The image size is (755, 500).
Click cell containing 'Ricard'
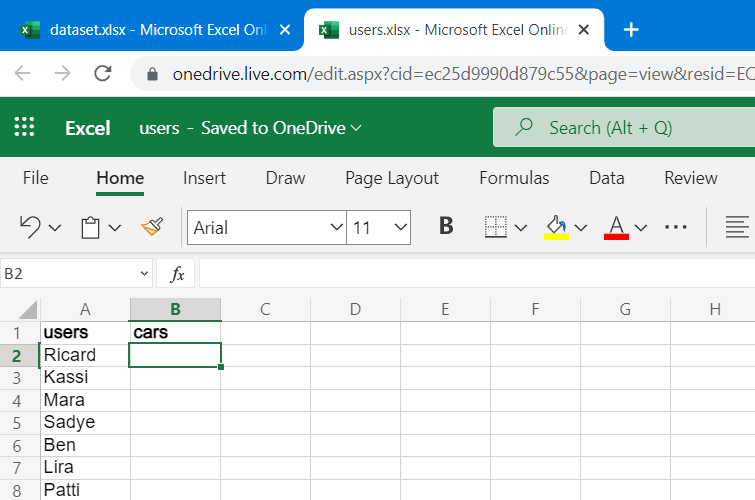tap(85, 355)
